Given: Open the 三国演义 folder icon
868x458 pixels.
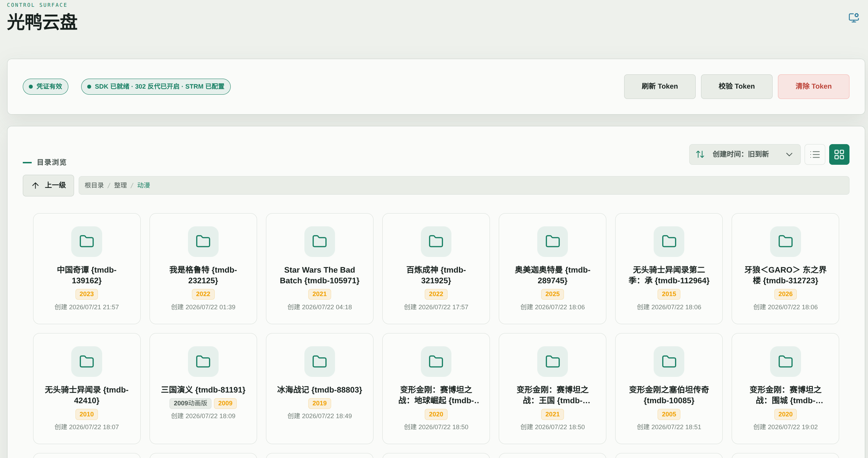Looking at the screenshot, I should [203, 362].
